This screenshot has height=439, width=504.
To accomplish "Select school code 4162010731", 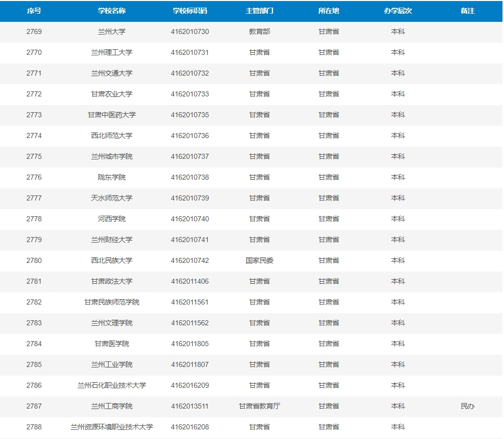I will tap(190, 52).
